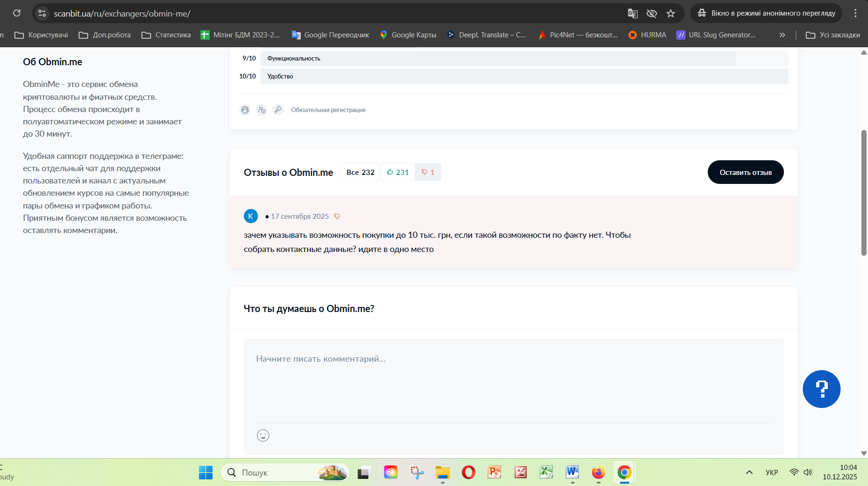The width and height of the screenshot is (868, 486).
Task: Open the volume speaker tray icon
Action: click(808, 472)
